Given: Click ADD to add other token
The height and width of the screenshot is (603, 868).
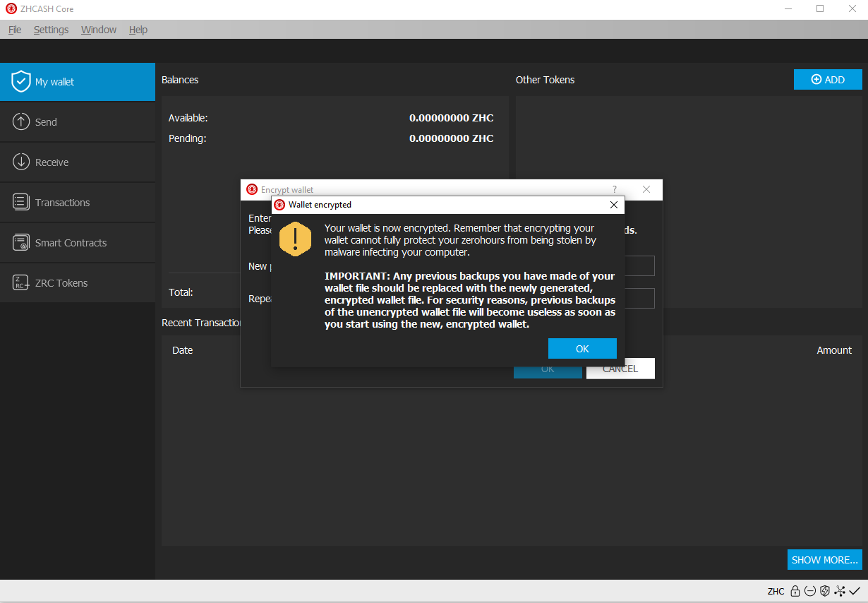Looking at the screenshot, I should pos(828,80).
